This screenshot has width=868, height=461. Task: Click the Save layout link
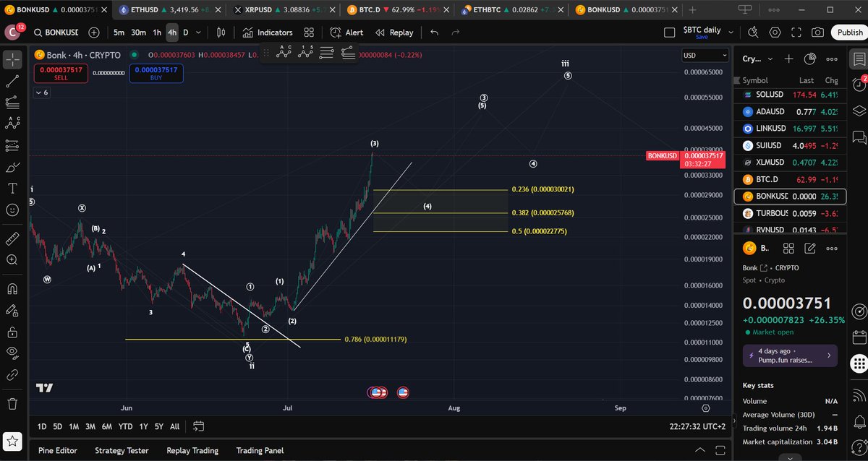pyautogui.click(x=702, y=37)
